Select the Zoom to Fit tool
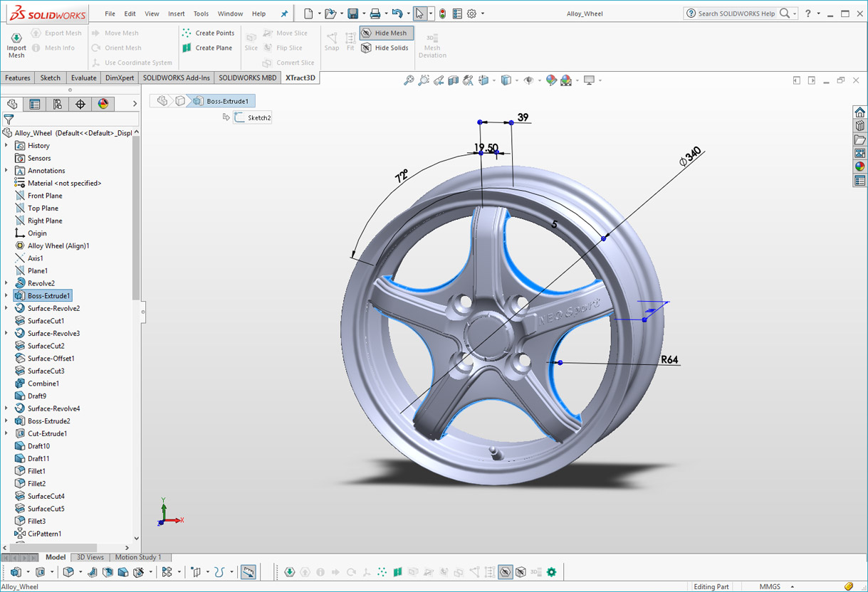Image resolution: width=868 pixels, height=592 pixels. 409,80
